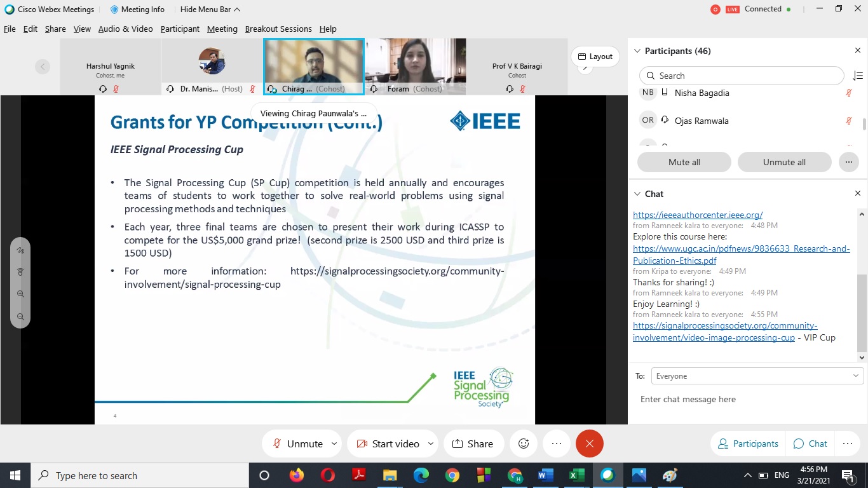Toggle the Participants panel button
The height and width of the screenshot is (488, 868).
(747, 444)
